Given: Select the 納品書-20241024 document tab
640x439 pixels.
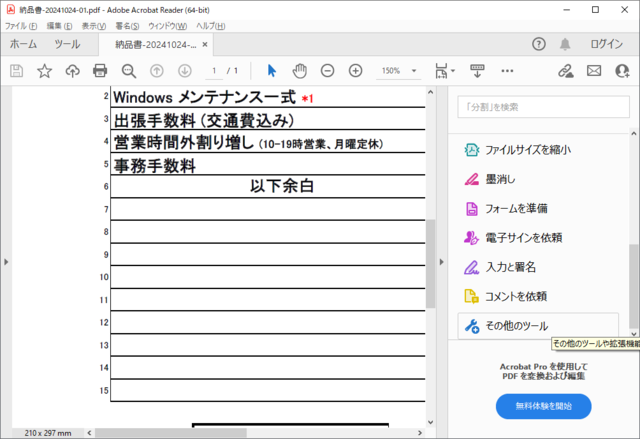Looking at the screenshot, I should click(156, 44).
